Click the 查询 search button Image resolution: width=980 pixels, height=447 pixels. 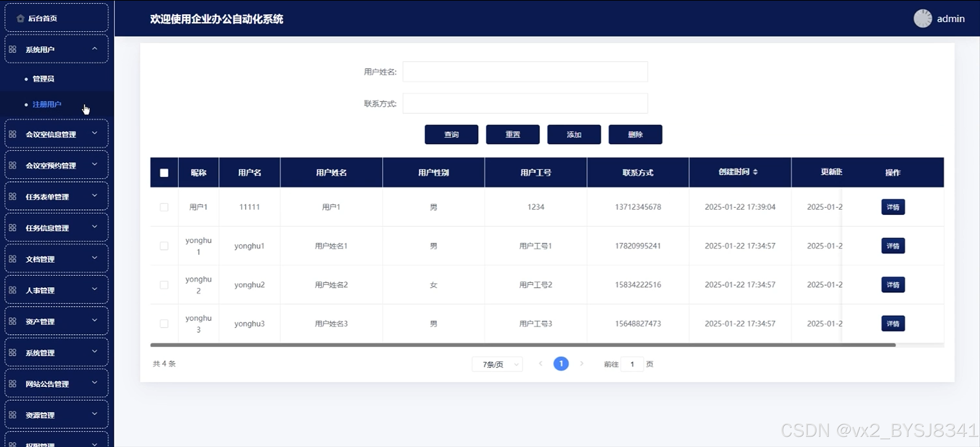[x=451, y=134]
